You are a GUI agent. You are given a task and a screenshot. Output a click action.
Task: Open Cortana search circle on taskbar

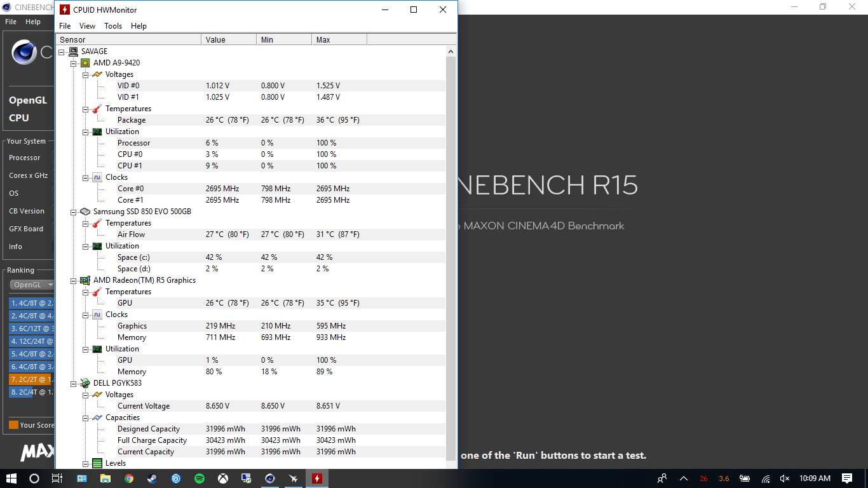[34, 478]
